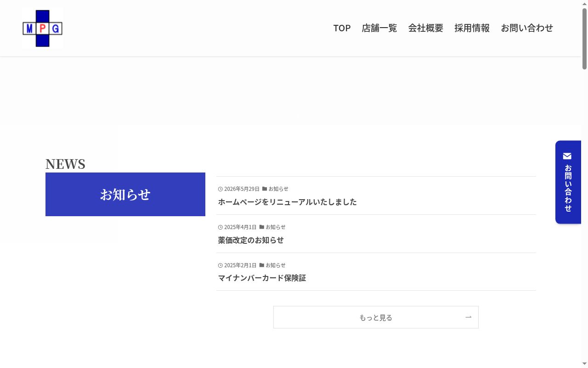Image resolution: width=588 pixels, height=368 pixels.
Task: Click the floating お問い合わせ side button
Action: (x=568, y=182)
